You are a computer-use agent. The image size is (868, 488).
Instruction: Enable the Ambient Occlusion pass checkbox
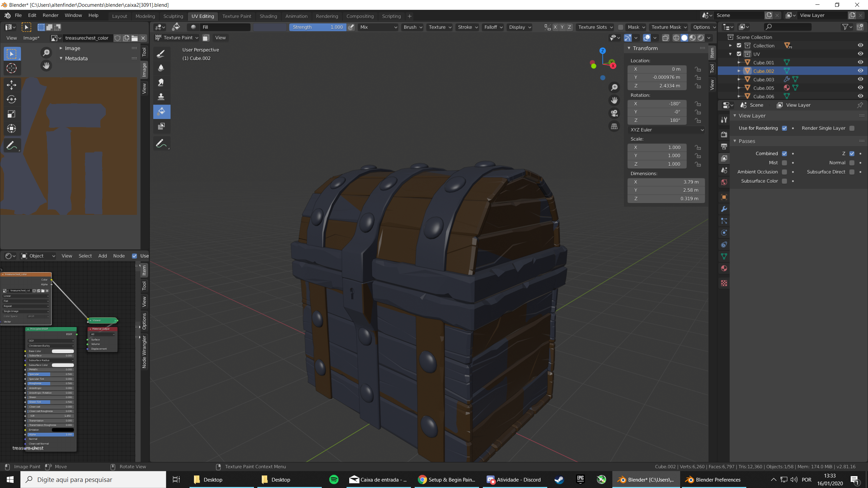tap(784, 172)
